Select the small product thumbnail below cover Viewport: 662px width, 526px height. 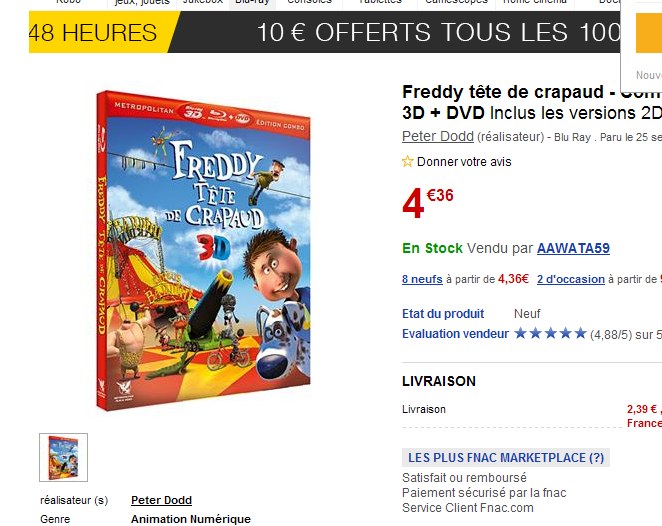pyautogui.click(x=64, y=457)
